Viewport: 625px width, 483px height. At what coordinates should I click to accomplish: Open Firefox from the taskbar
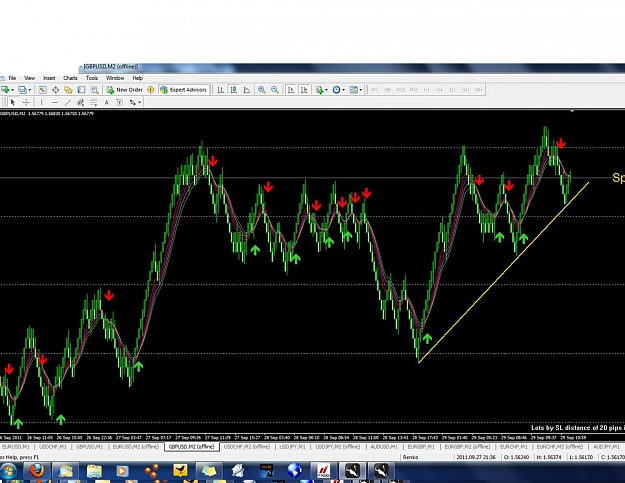(x=36, y=471)
